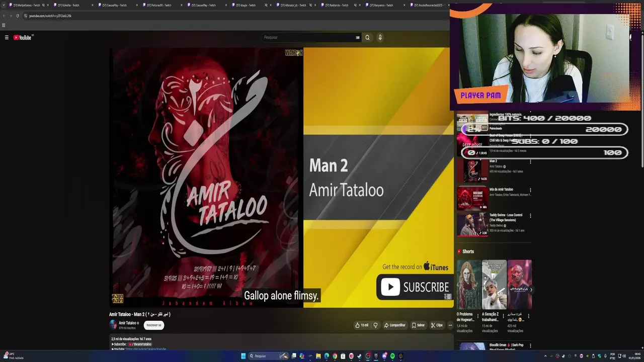Open Amir Tataloo channel name link

(x=127, y=323)
